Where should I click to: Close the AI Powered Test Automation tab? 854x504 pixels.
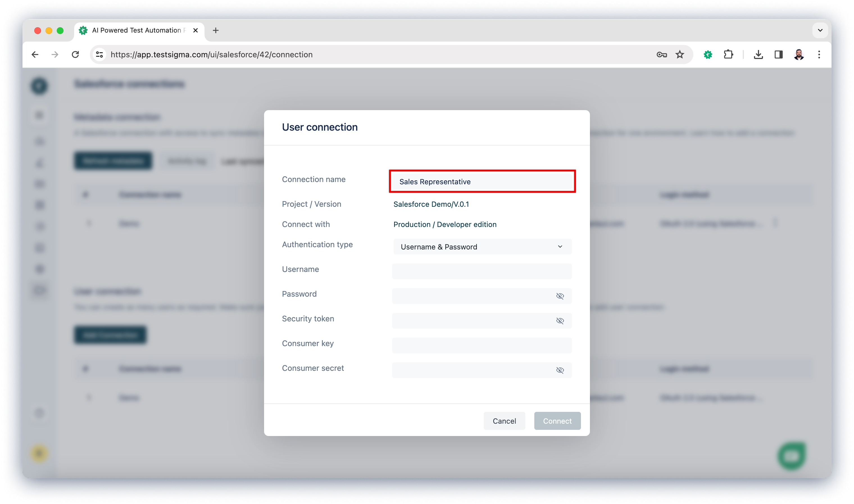[196, 30]
